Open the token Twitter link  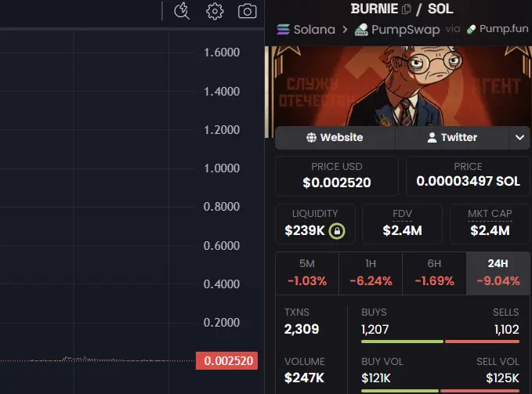(452, 137)
